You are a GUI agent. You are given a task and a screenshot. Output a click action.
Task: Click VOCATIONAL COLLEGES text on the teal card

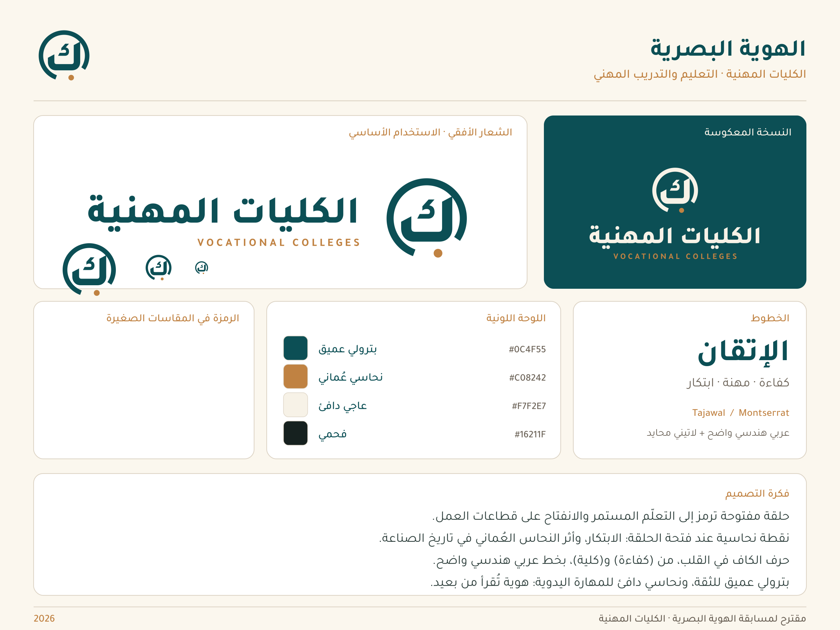[x=675, y=256]
